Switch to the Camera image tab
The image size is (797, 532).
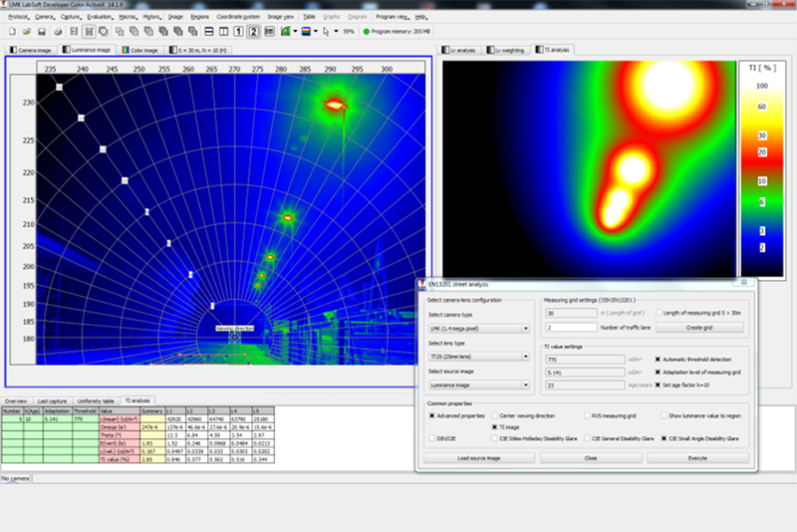[31, 50]
